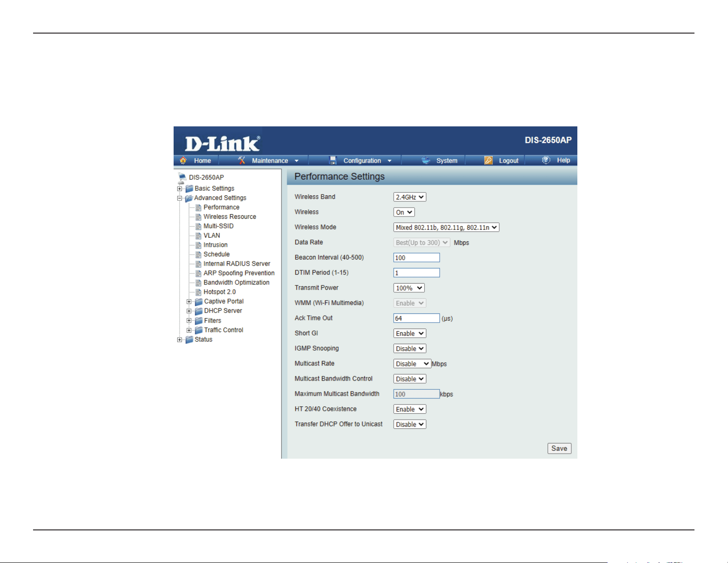Open the Transfer DHCP Offer to Unicast dropdown

tap(410, 425)
